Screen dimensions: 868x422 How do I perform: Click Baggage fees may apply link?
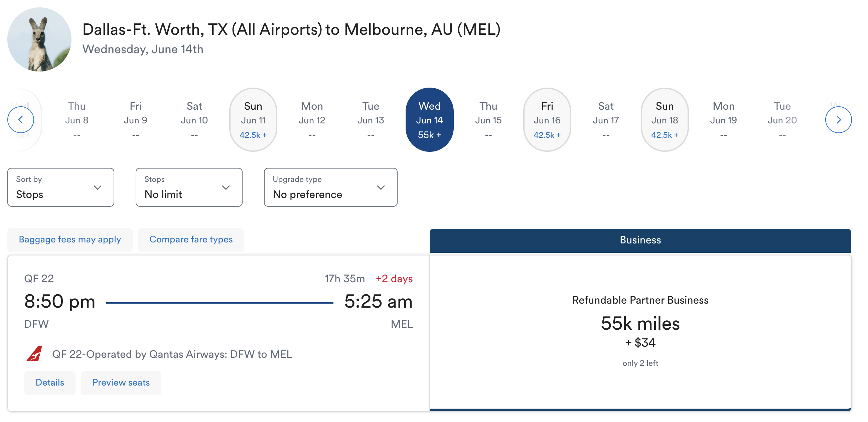pyautogui.click(x=70, y=239)
